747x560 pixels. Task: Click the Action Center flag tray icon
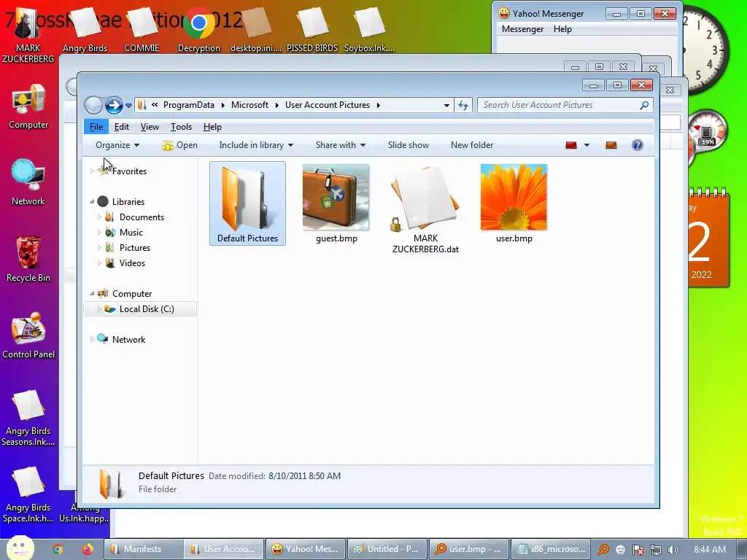tap(638, 550)
